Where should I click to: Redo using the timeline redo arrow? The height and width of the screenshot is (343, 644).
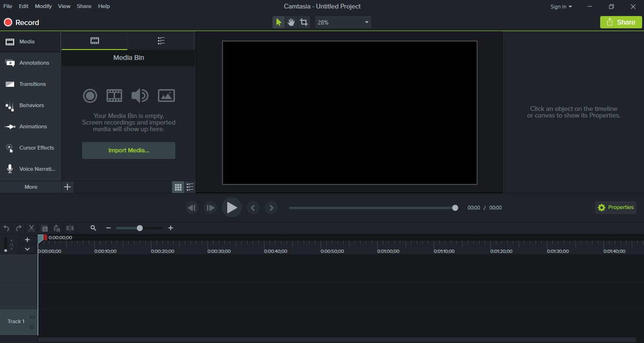[x=19, y=228]
